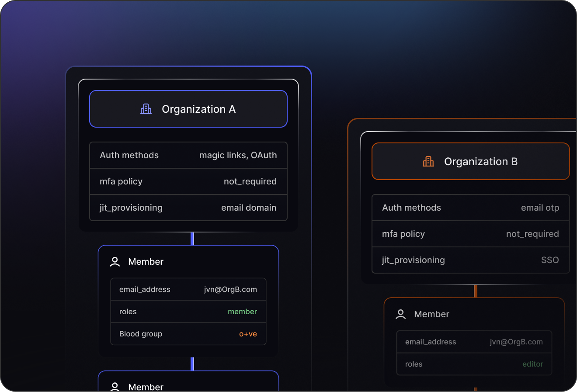Click 'jit_provisioning' label under Organization B
Screen dimensions: 577x392
(x=414, y=260)
